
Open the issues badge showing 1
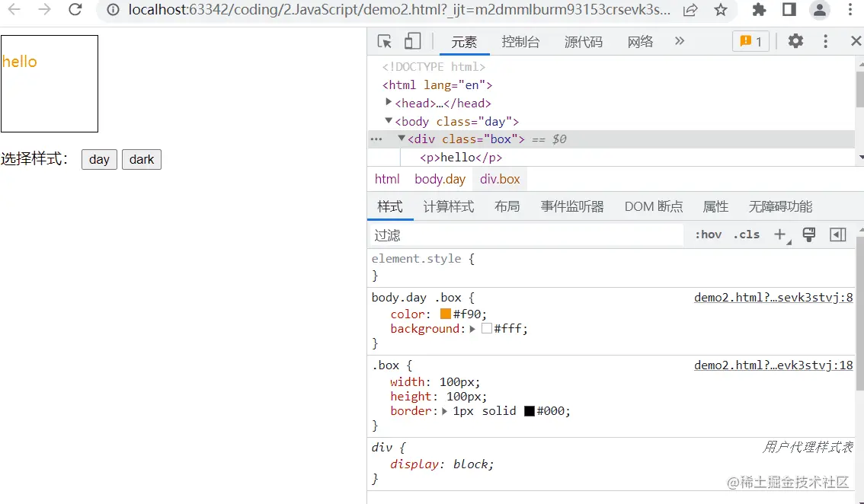point(750,41)
